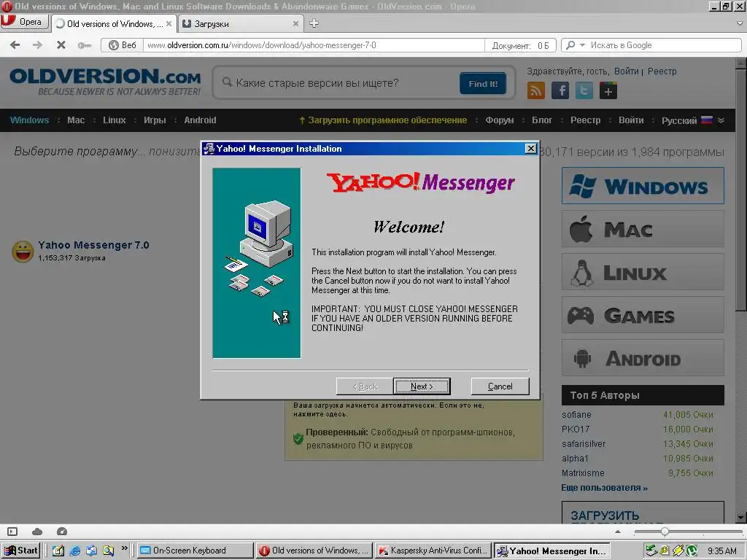Adjust the Opera zoom slider
747x560 pixels.
pos(665,532)
